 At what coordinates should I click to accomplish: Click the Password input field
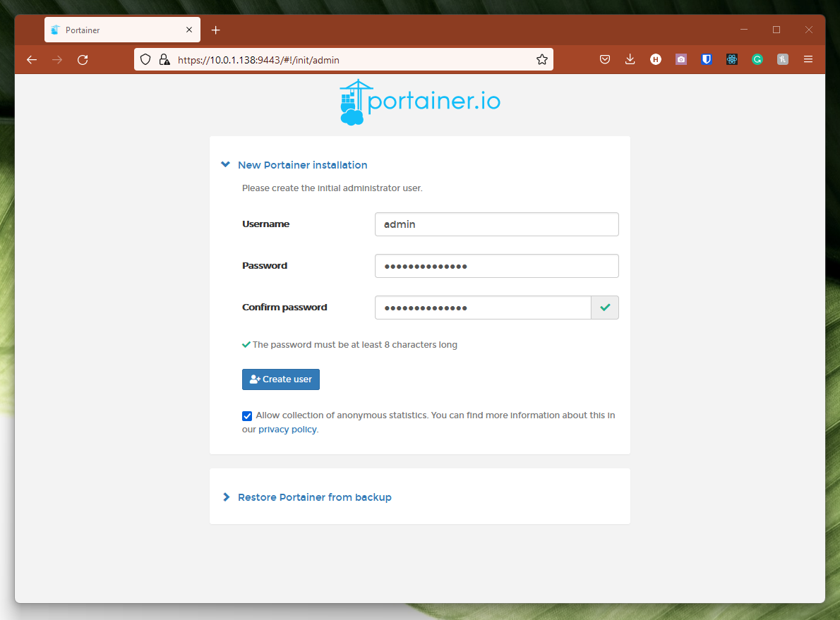click(497, 266)
